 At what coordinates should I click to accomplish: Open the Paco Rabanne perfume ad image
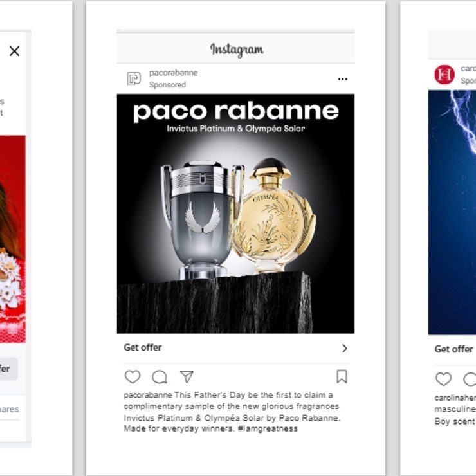point(235,214)
